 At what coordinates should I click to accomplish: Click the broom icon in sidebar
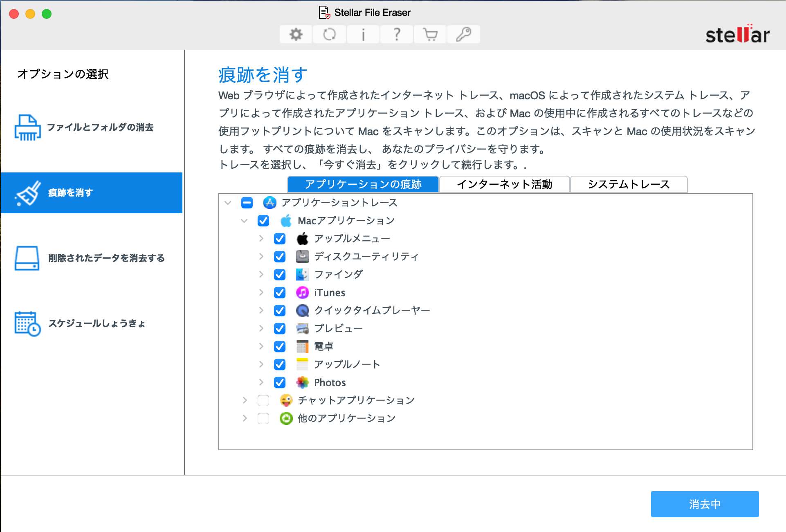click(x=28, y=193)
